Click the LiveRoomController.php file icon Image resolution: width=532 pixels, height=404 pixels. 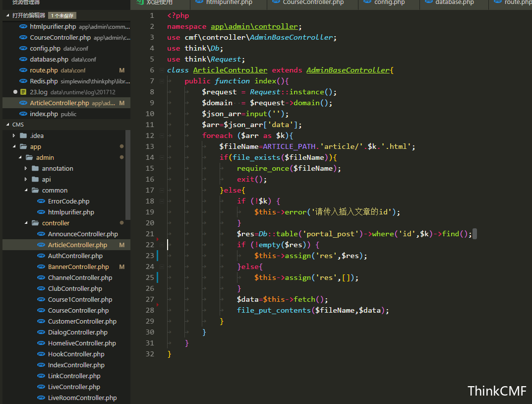[x=41, y=398]
